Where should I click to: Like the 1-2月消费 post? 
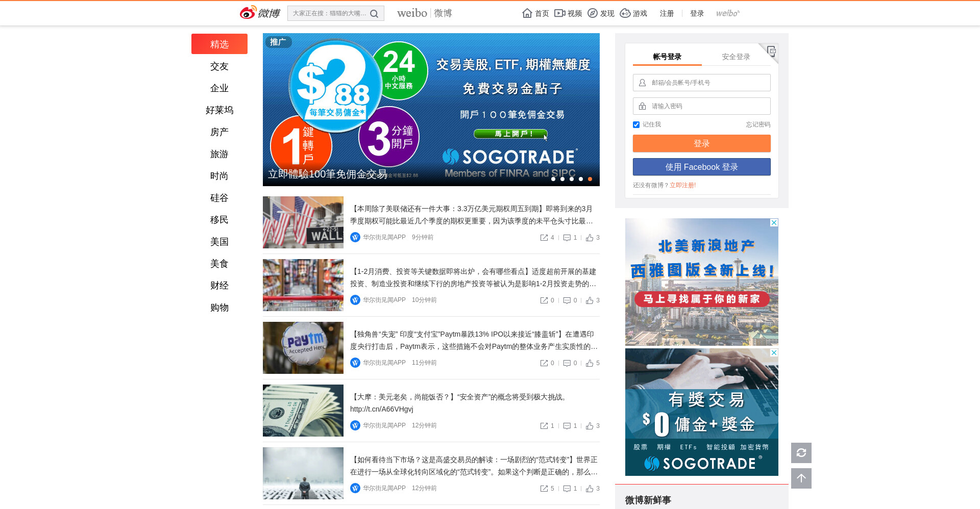pos(590,300)
